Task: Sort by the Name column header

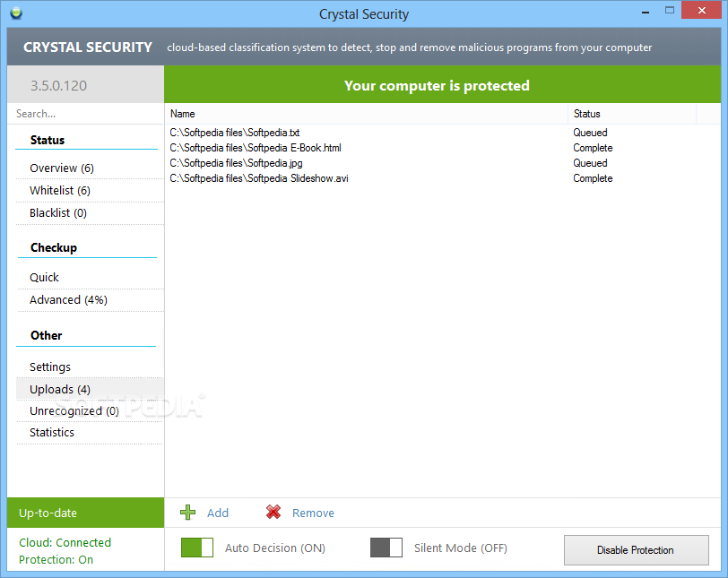Action: (x=366, y=114)
